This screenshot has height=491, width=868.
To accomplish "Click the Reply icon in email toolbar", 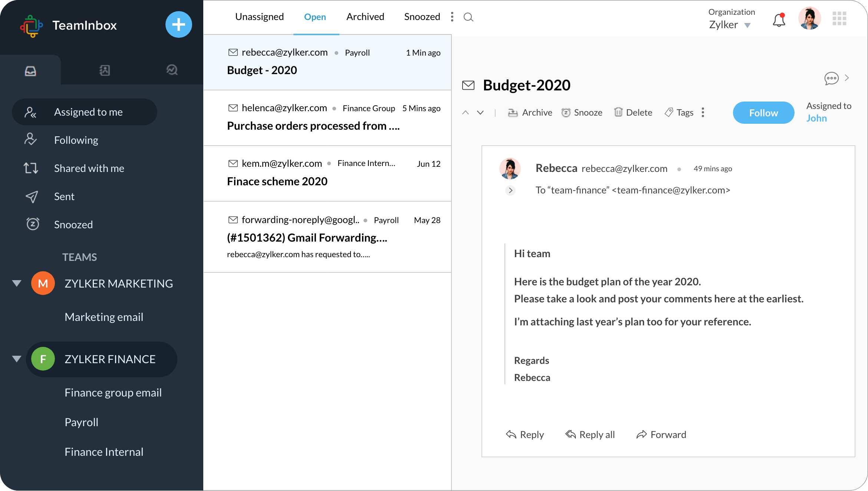I will coord(510,434).
